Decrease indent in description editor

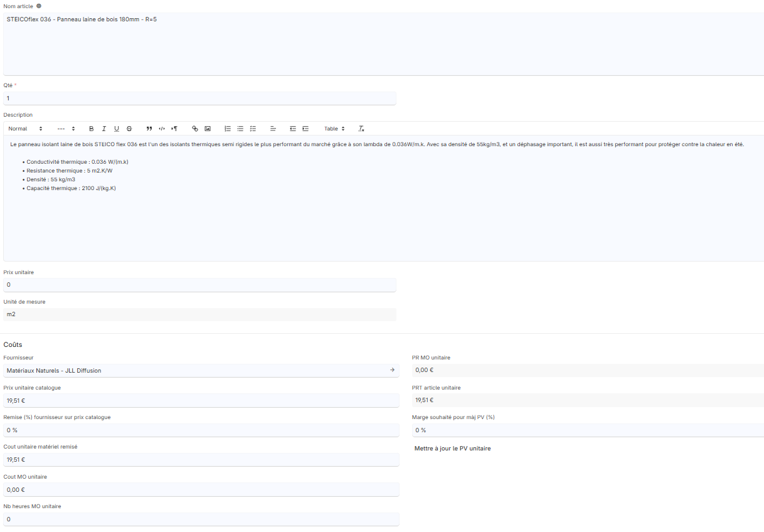pos(293,129)
